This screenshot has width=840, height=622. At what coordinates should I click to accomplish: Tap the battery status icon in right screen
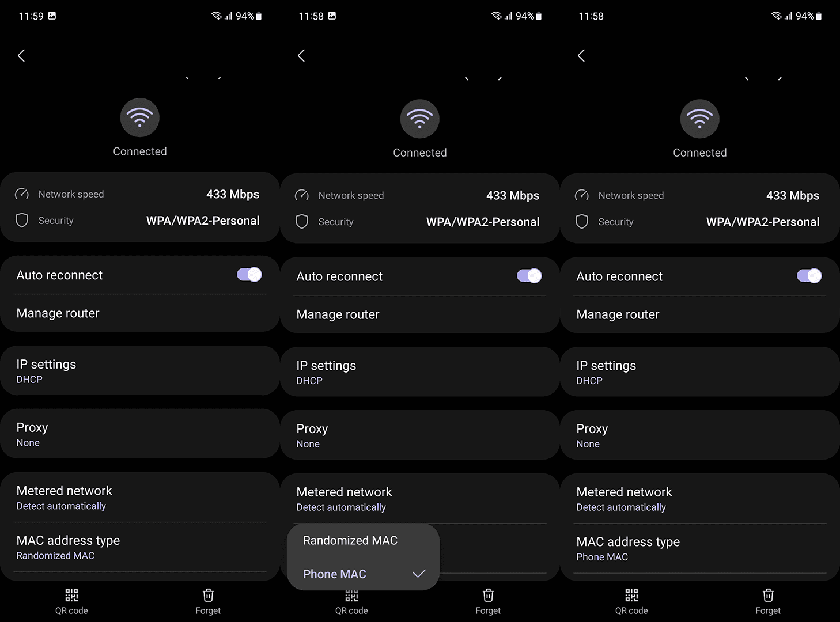coord(819,16)
